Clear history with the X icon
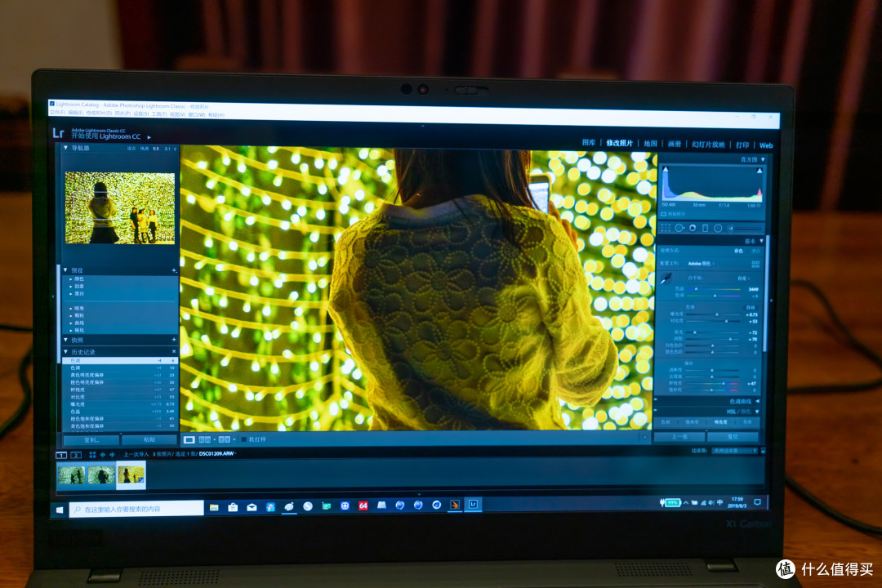882x588 pixels. 174,352
